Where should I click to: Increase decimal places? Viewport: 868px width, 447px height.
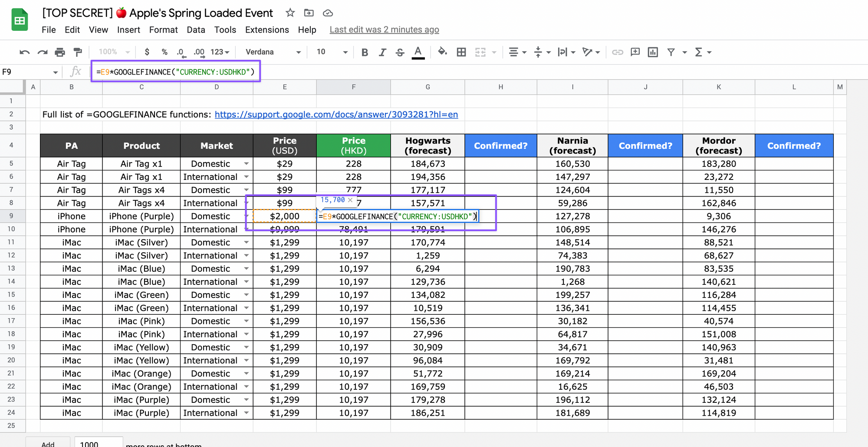pyautogui.click(x=199, y=52)
